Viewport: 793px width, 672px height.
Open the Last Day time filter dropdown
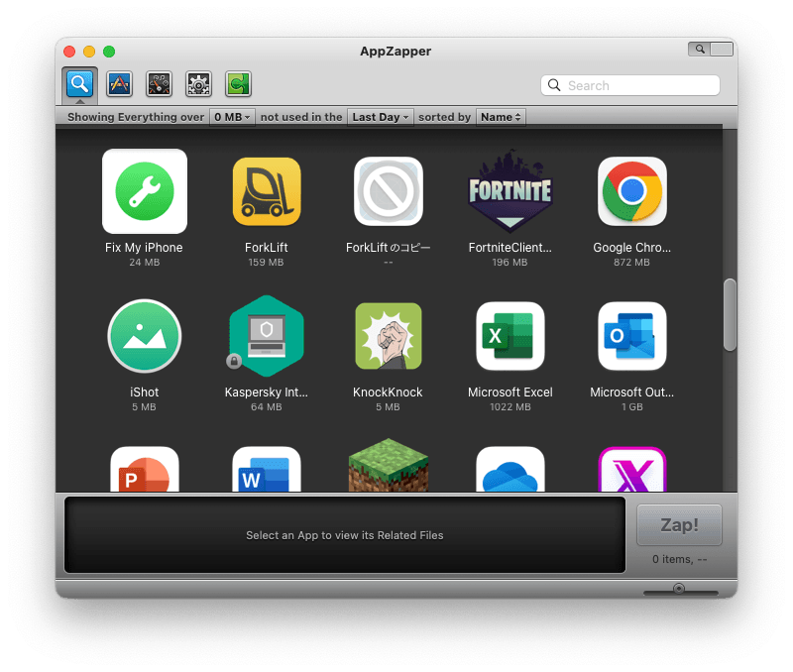pos(380,116)
